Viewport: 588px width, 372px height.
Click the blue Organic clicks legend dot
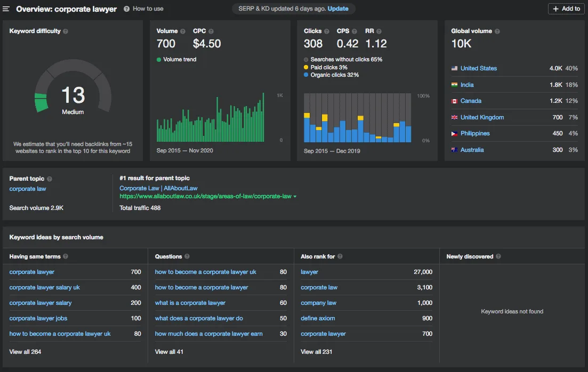(x=306, y=75)
